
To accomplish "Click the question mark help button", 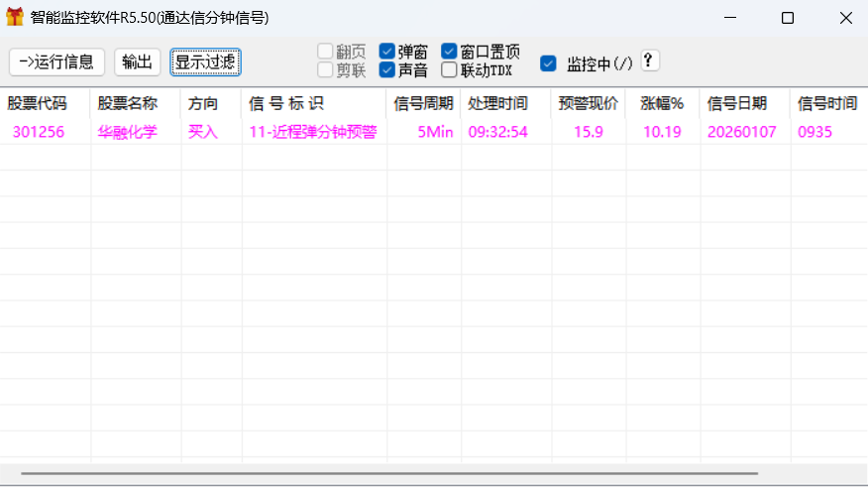I will point(649,61).
